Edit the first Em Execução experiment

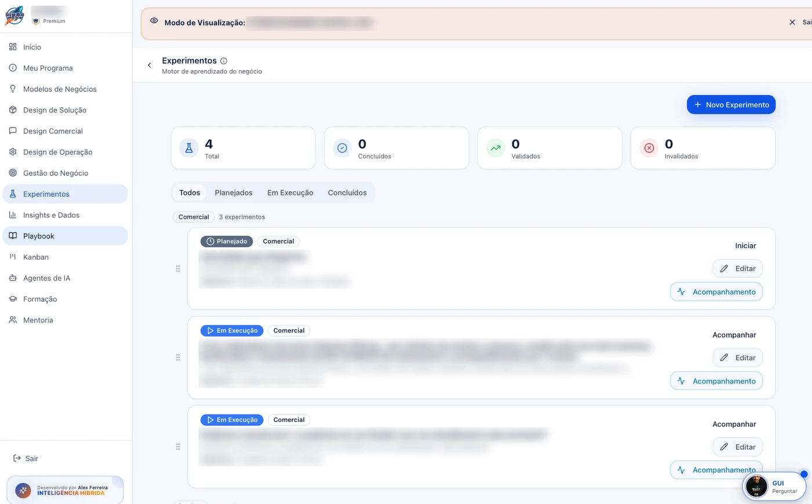pos(738,358)
